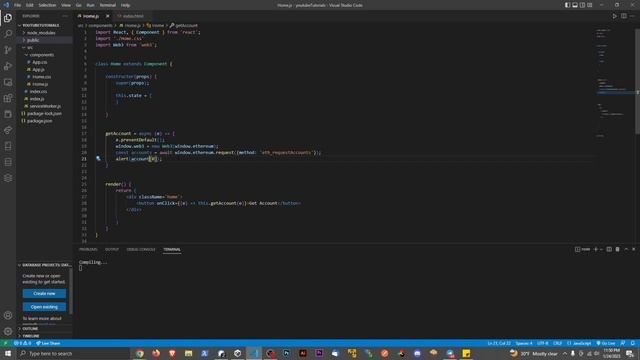640x360 pixels.
Task: Open Adobe Illustrator from the taskbar
Action: click(x=303, y=353)
